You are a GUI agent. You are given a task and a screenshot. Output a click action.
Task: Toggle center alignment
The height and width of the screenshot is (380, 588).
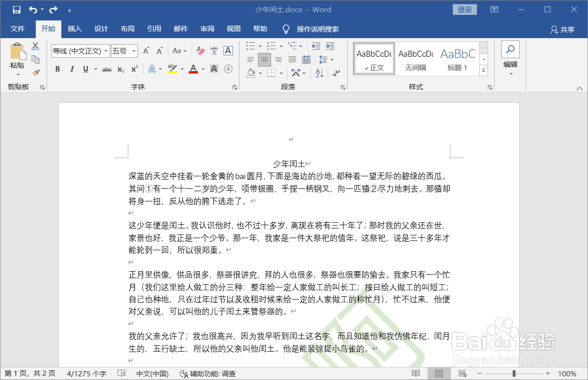(x=264, y=60)
